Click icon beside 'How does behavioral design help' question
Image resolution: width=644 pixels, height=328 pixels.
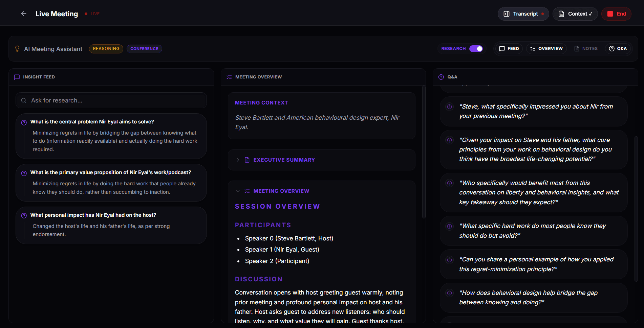(450, 293)
